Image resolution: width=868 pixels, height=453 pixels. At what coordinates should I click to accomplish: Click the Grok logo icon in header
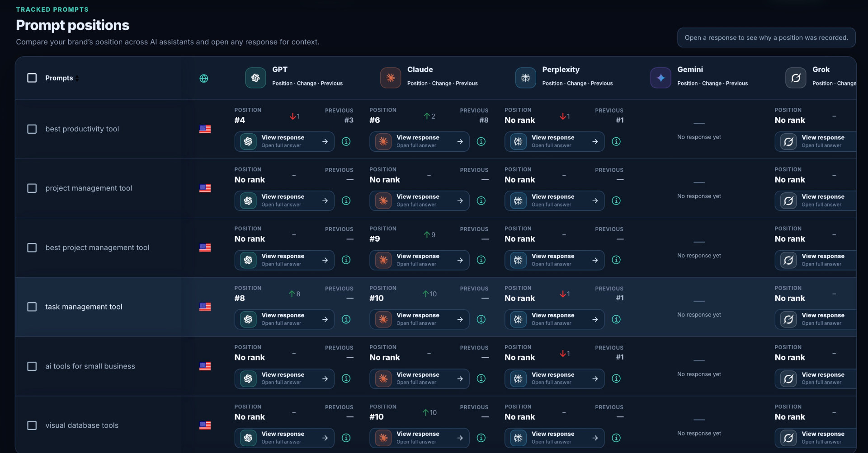click(x=796, y=78)
